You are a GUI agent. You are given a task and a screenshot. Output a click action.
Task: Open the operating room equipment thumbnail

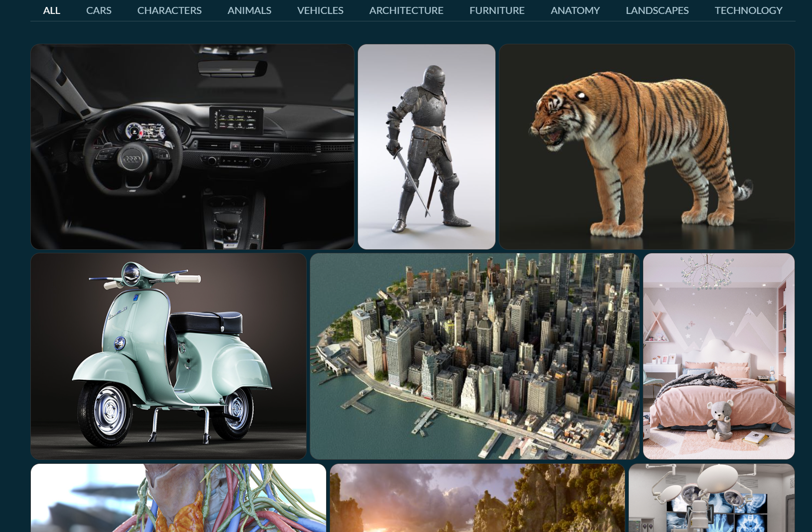711,498
